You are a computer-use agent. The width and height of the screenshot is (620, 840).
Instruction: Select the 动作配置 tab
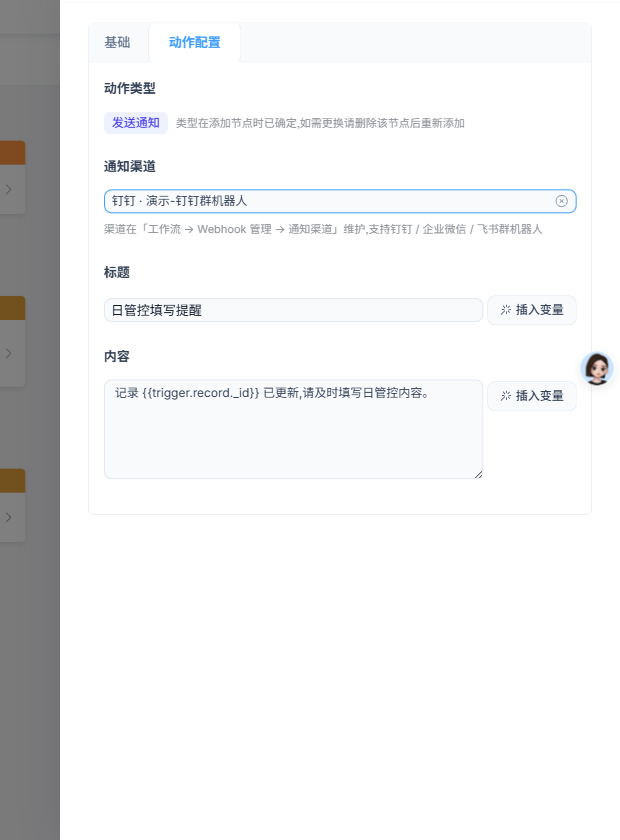coord(194,42)
